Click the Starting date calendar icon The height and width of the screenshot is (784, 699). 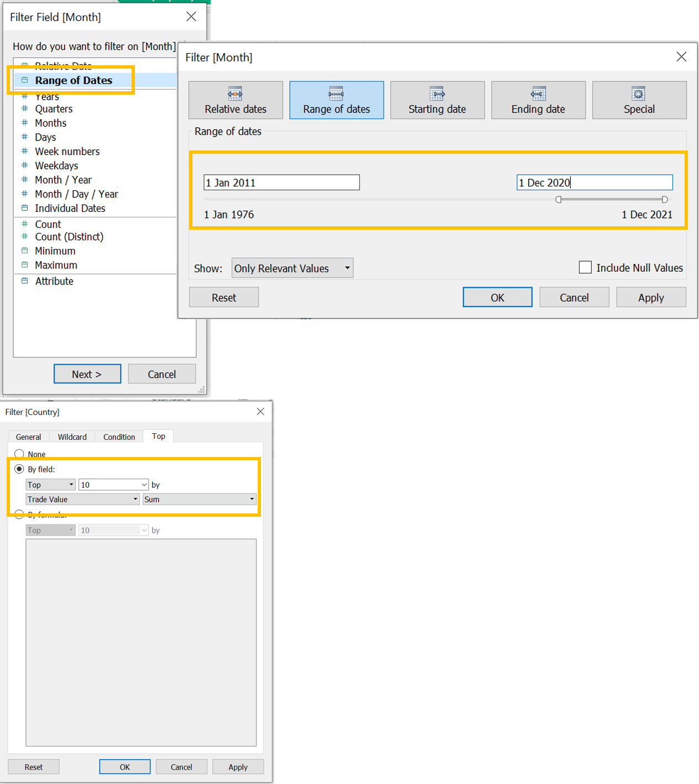pos(437,93)
